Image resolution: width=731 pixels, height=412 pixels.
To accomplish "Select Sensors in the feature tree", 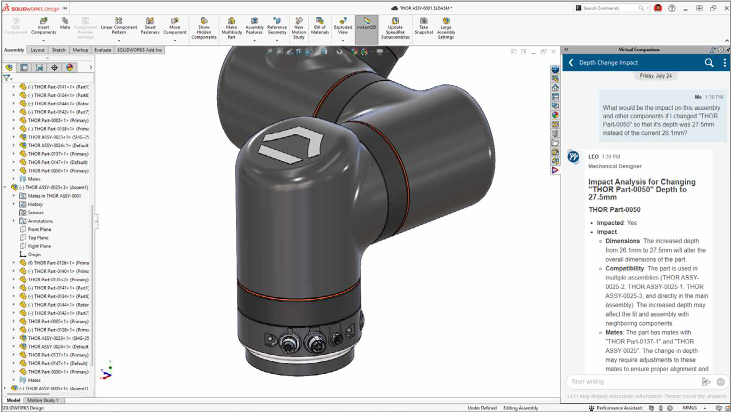I will [x=35, y=213].
